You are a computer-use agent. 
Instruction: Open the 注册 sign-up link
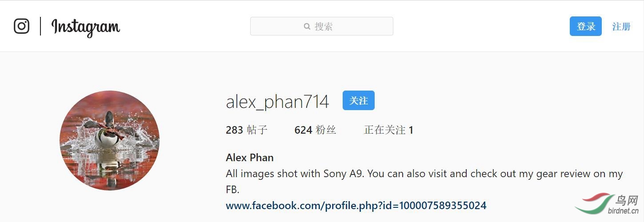(621, 27)
